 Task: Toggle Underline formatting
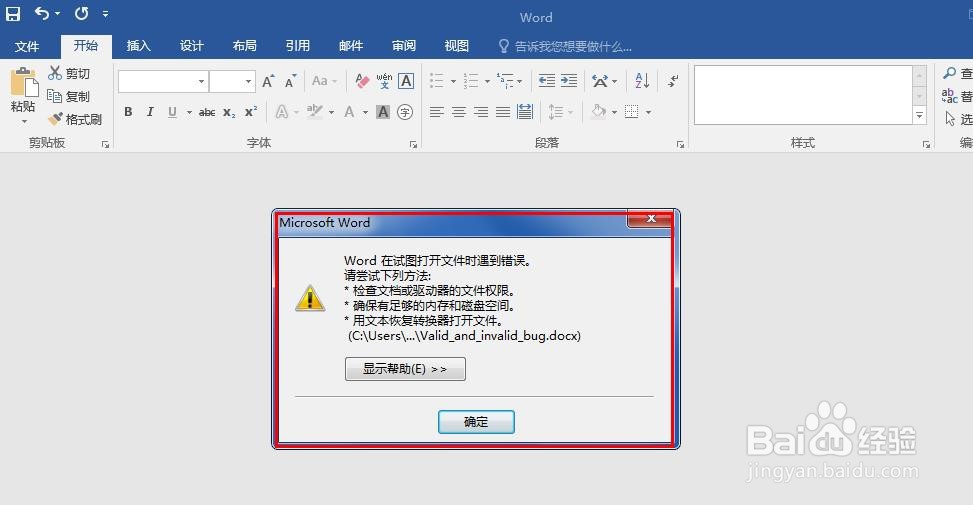click(x=172, y=112)
